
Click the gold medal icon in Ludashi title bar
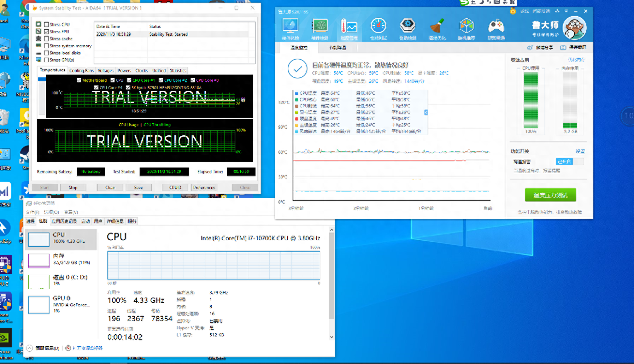tap(513, 11)
